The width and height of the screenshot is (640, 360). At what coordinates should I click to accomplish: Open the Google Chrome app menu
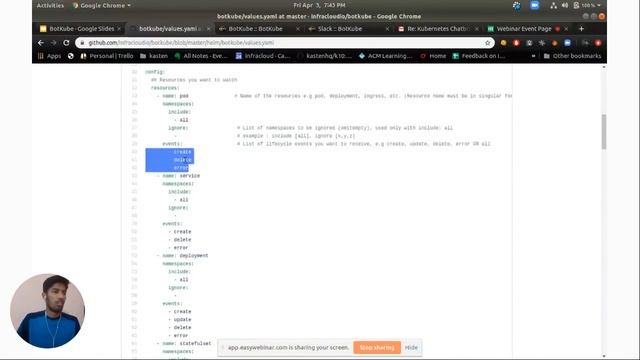[102, 6]
